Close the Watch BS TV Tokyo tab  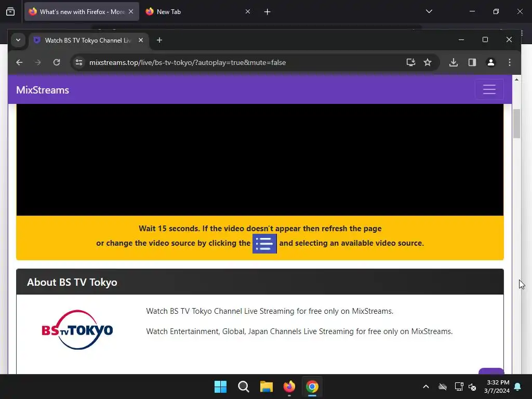[141, 40]
